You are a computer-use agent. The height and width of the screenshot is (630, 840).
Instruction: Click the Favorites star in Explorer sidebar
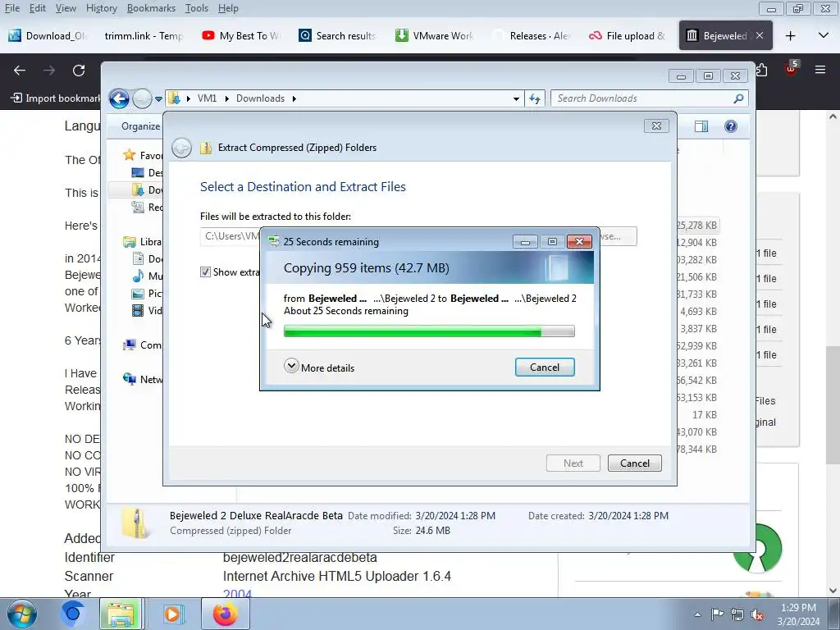[x=129, y=155]
